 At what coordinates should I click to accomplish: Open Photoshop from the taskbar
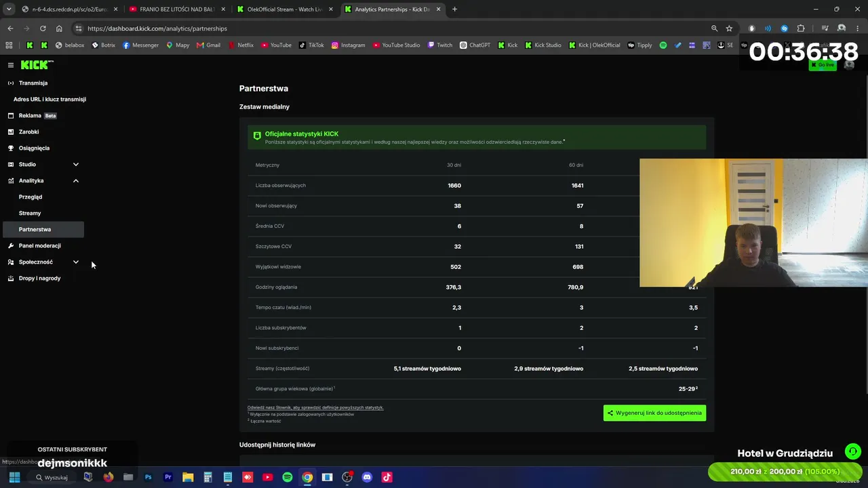pos(148,477)
